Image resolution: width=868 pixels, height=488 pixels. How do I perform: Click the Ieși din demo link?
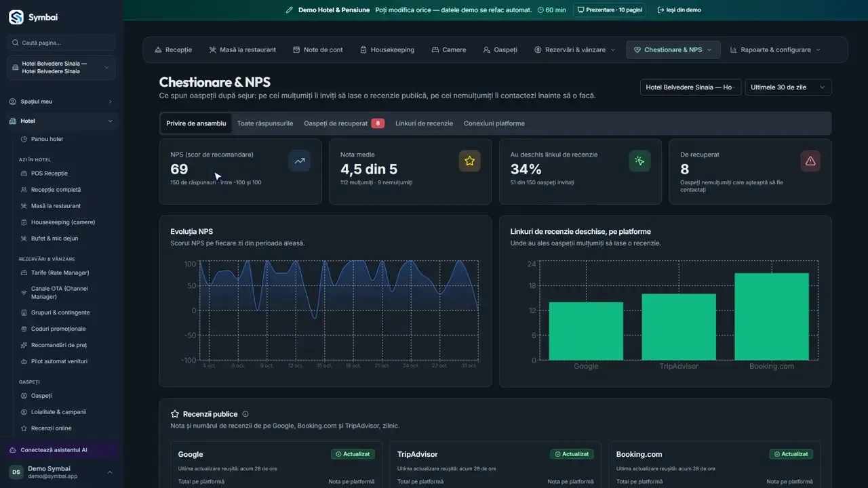(679, 10)
